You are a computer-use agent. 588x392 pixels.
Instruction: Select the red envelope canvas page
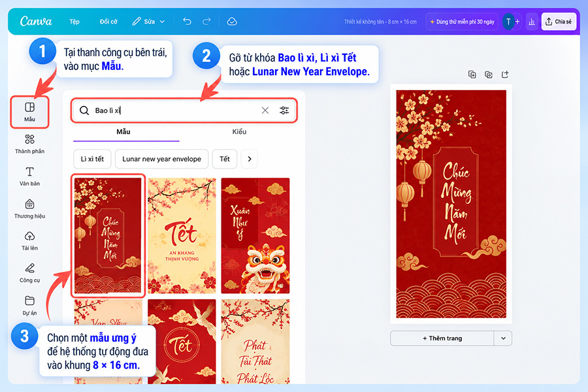click(451, 204)
